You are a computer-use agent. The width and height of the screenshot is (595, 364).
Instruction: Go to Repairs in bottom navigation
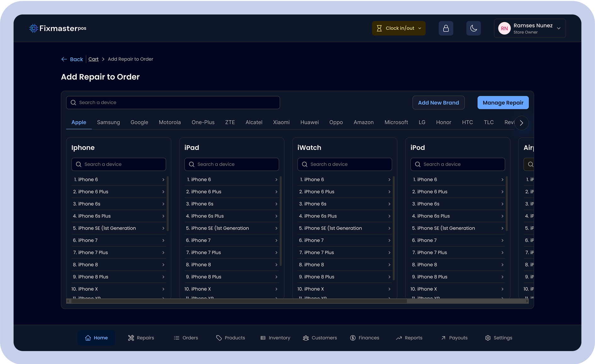point(141,338)
